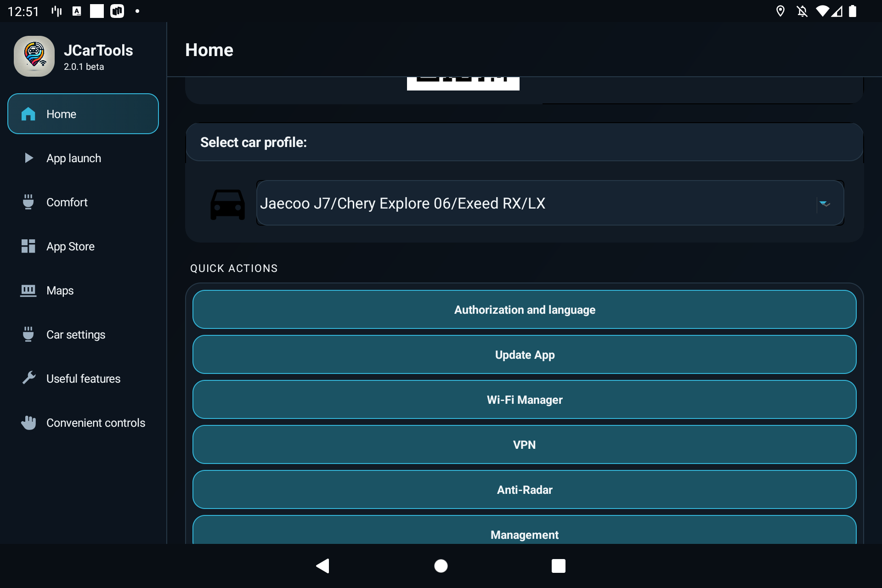Click the '2.0.1 beta' version text
Viewport: 882px width, 588px height.
tap(84, 67)
